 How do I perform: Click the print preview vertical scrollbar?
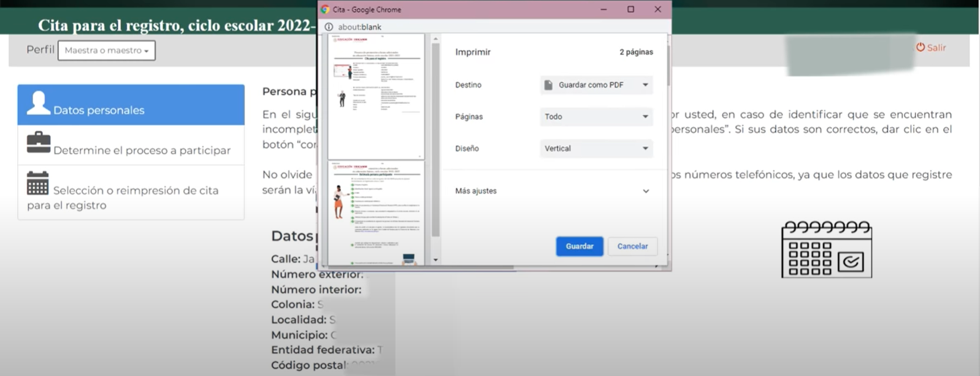click(x=436, y=138)
